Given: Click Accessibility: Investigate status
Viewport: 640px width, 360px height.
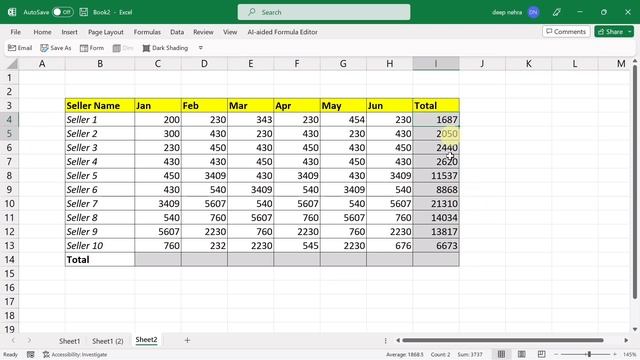Looking at the screenshot, I should click(x=75, y=354).
